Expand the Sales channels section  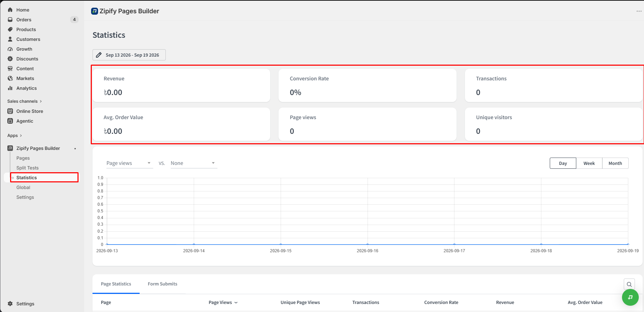point(24,101)
